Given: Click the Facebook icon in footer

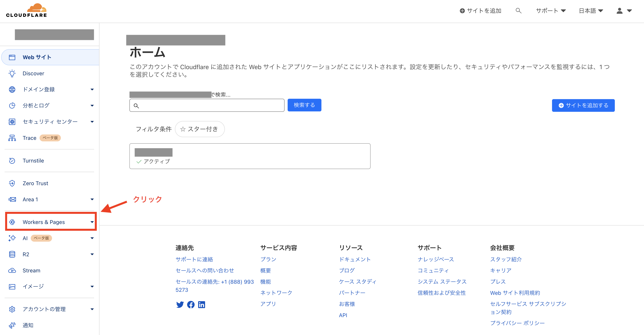Looking at the screenshot, I should (191, 304).
